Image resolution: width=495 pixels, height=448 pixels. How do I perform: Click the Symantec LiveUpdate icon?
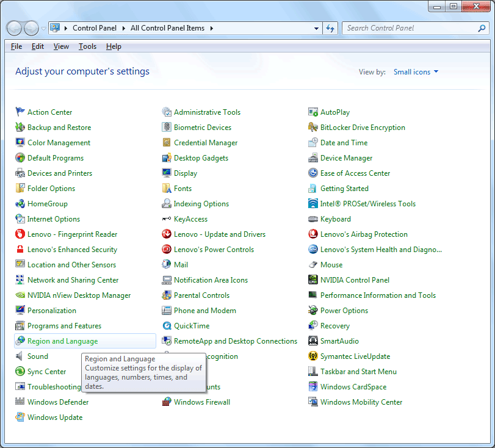coord(313,356)
